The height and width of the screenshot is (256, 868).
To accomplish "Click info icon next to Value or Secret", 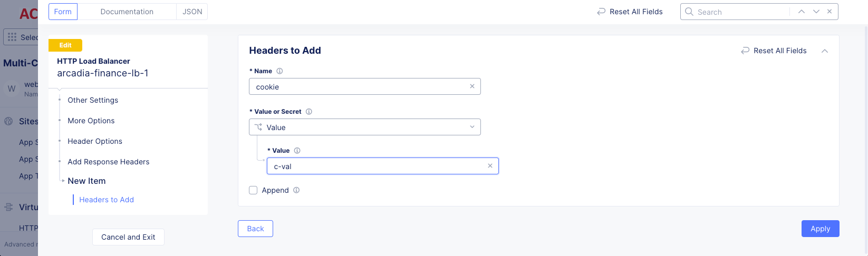I will pos(309,112).
